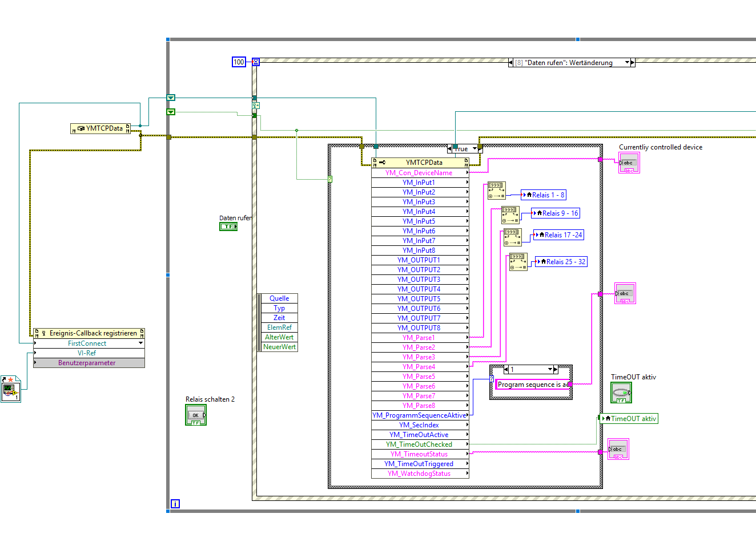Open the event case selector dropdown
756x550 pixels.
click(x=627, y=63)
